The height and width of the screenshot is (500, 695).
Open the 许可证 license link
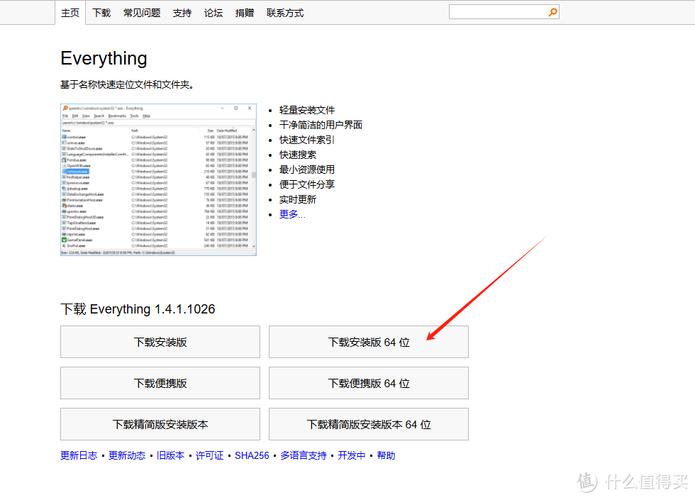click(x=209, y=455)
